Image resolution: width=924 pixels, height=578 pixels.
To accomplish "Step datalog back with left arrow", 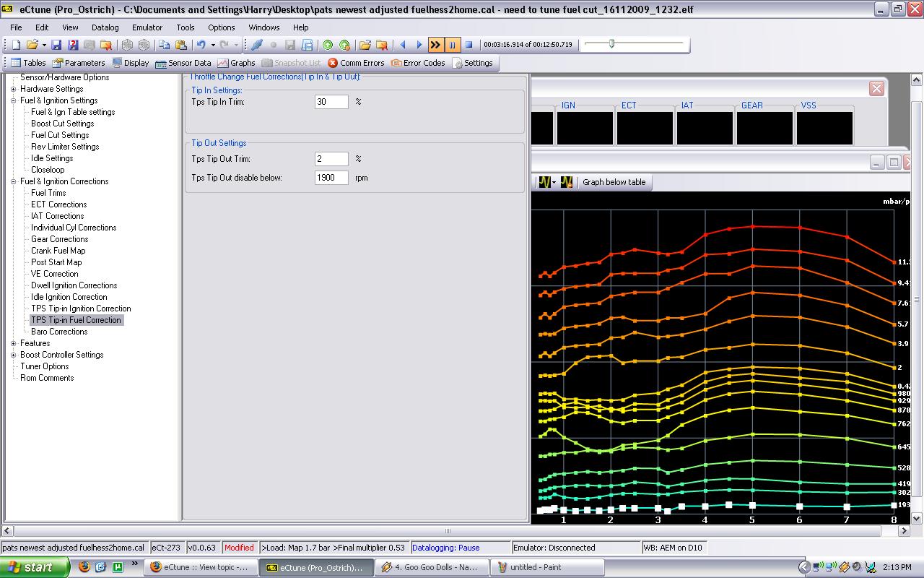I will pyautogui.click(x=403, y=45).
